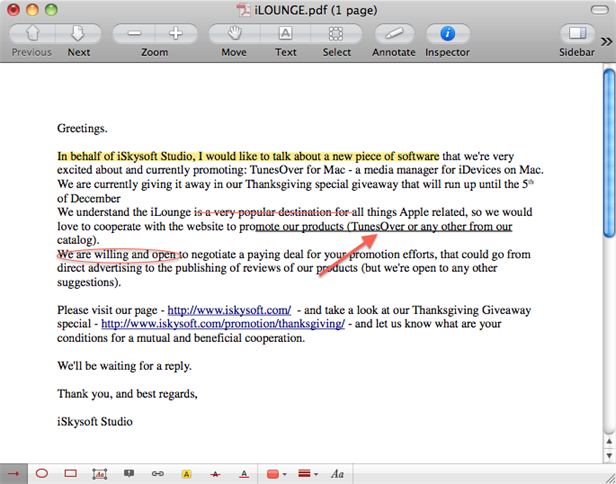Expand the toolbar overflow chevron
The image size is (616, 484).
[607, 41]
